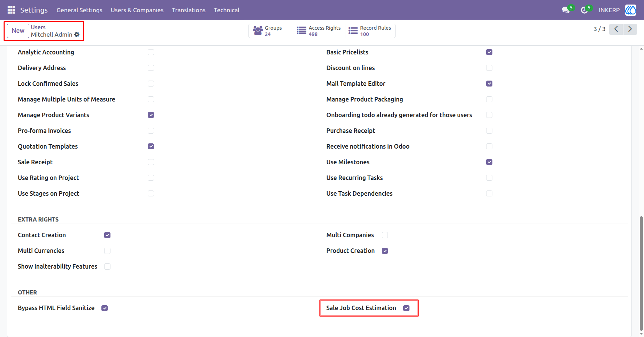Open the gear actions menu beside Mitchell Admin

click(77, 35)
